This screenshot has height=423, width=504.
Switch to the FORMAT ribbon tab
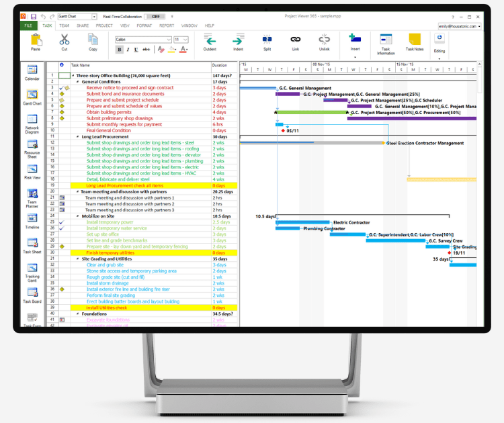pos(144,26)
